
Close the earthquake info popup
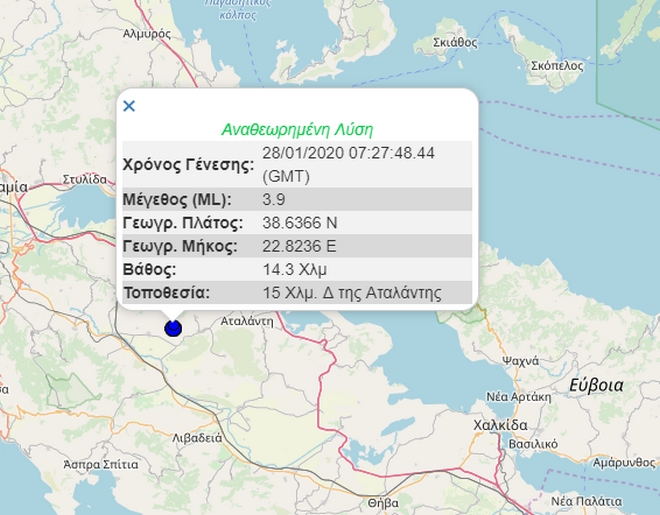coord(128,105)
